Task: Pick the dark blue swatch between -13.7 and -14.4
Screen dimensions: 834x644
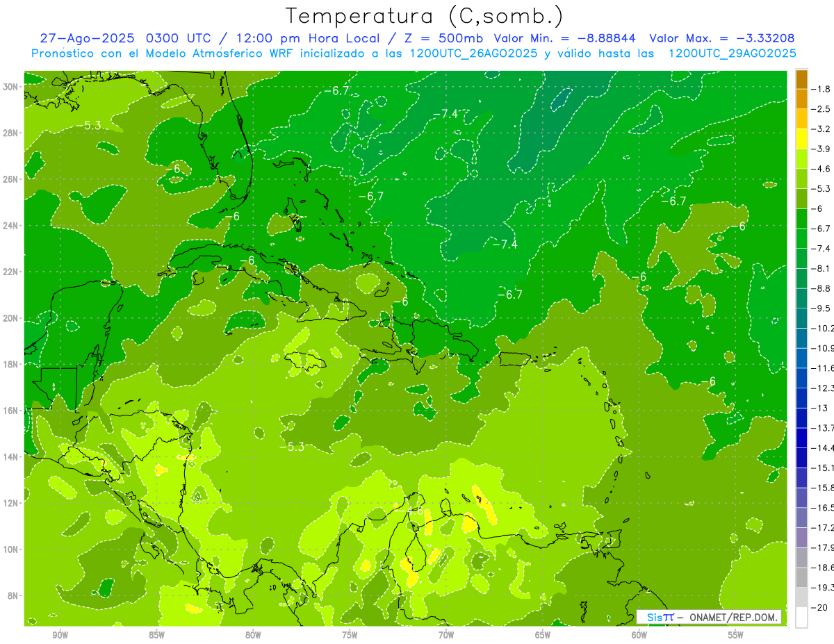Action: click(801, 438)
